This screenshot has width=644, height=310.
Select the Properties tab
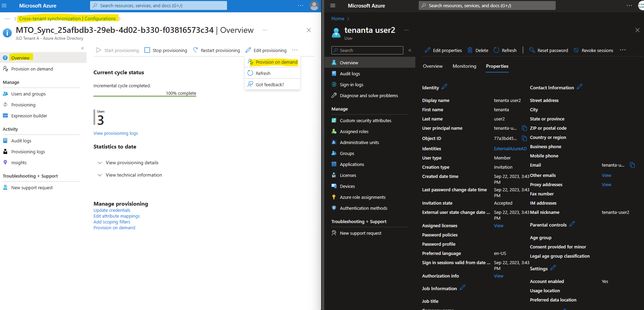point(497,66)
